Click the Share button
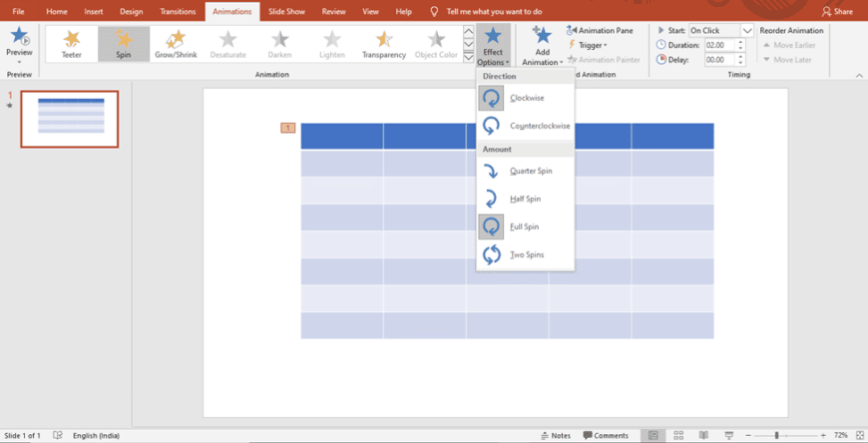Viewport: 868px width, 443px height. 837,11
